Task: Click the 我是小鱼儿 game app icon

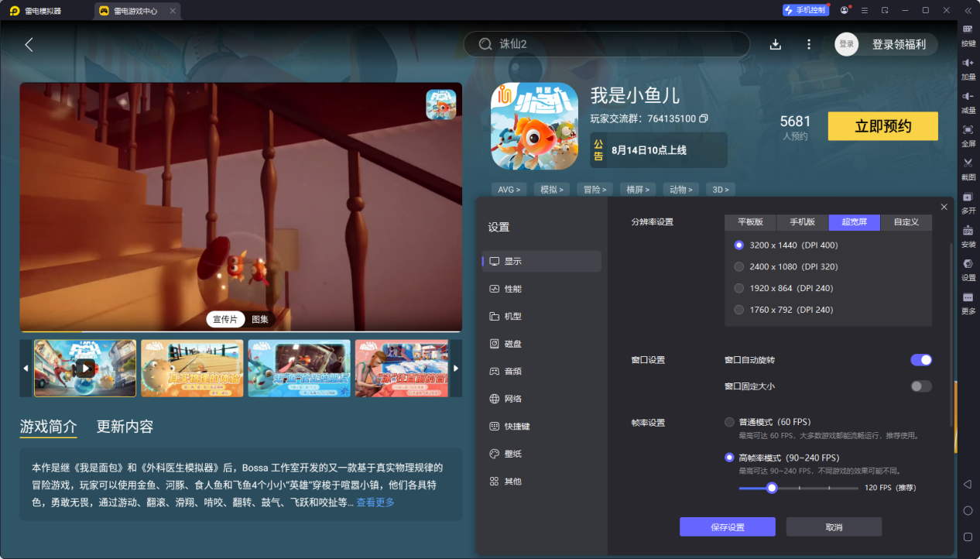Action: (x=535, y=126)
